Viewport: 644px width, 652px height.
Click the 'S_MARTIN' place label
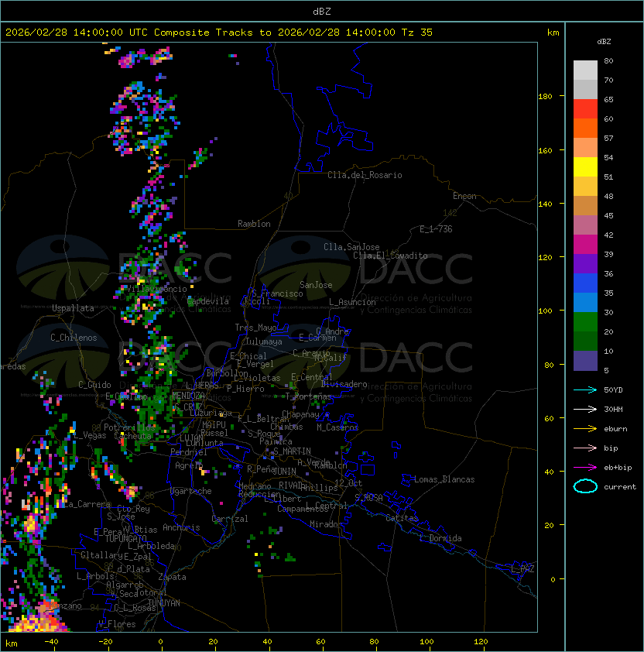click(x=292, y=451)
